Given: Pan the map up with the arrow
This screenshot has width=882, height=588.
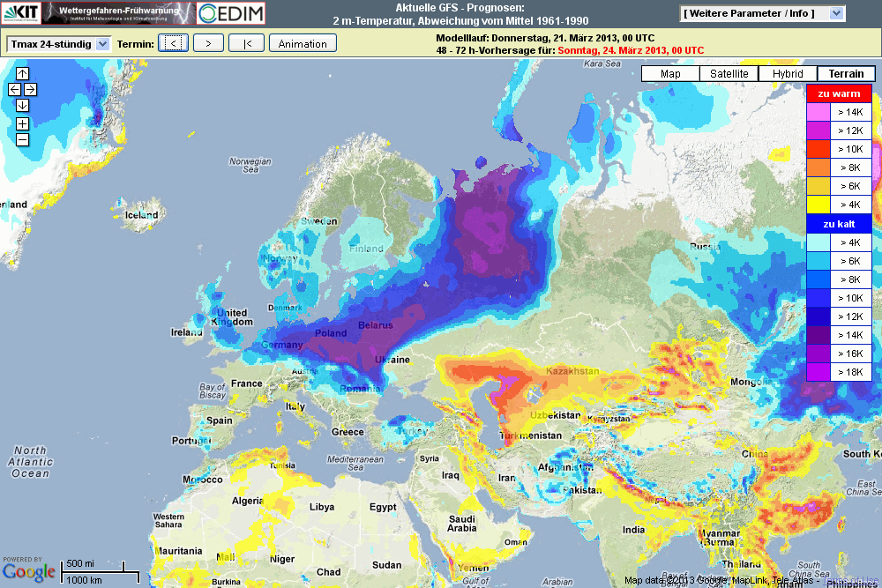Looking at the screenshot, I should pyautogui.click(x=22, y=74).
